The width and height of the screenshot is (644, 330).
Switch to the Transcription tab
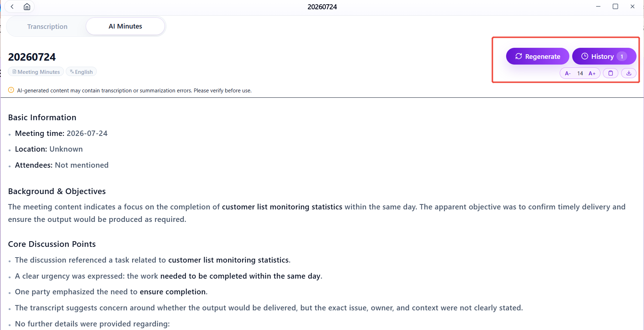(47, 26)
